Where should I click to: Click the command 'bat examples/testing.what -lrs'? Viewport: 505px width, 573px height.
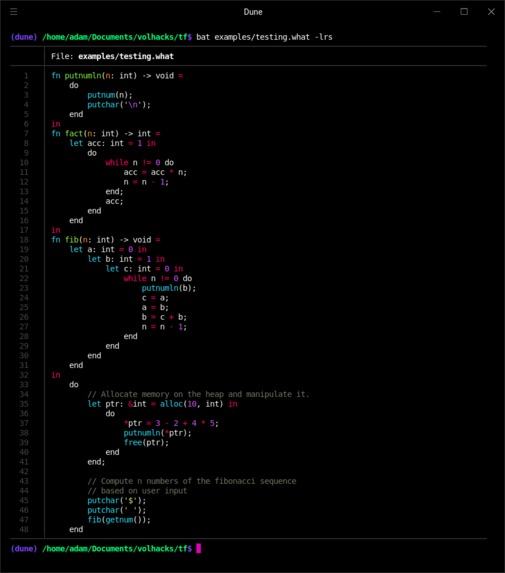pyautogui.click(x=264, y=37)
